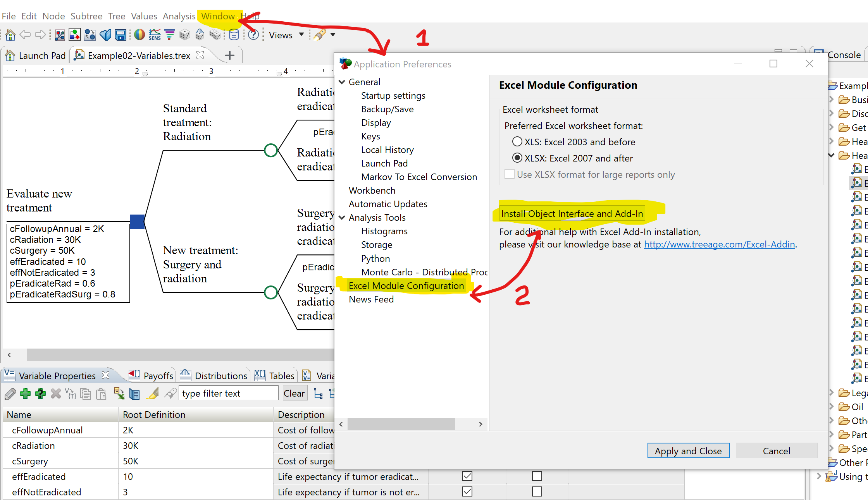Toggle the first checkbox in the effEradicated row
This screenshot has width=868, height=500.
click(x=467, y=476)
